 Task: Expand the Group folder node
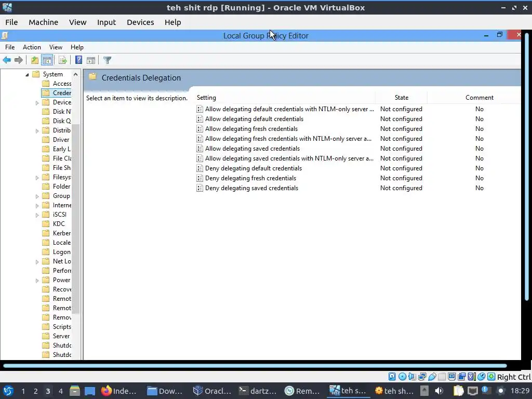point(37,196)
